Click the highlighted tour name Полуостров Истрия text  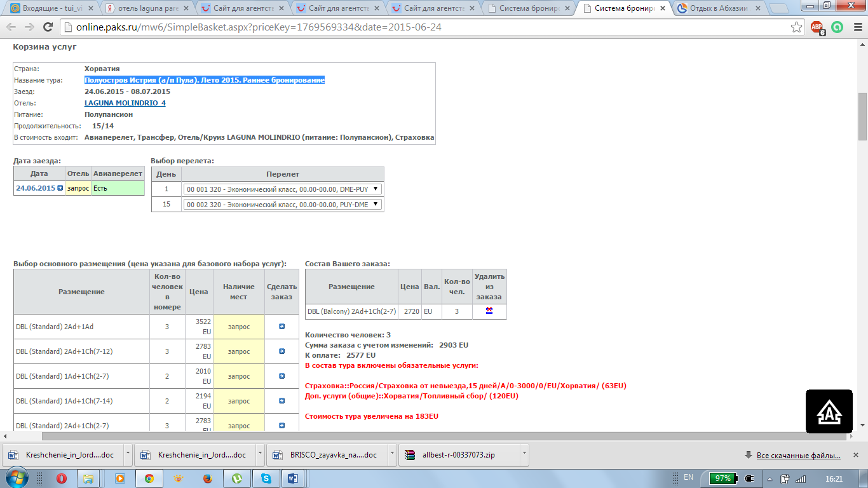(x=205, y=80)
